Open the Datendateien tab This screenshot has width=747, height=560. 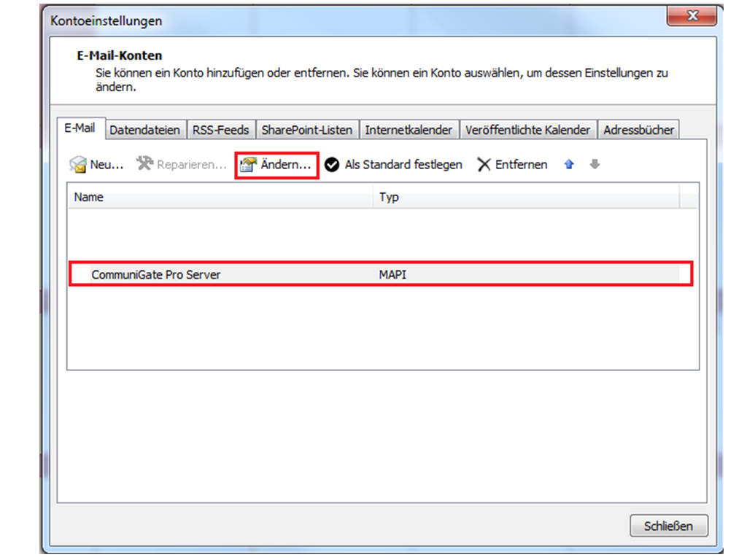coord(144,131)
